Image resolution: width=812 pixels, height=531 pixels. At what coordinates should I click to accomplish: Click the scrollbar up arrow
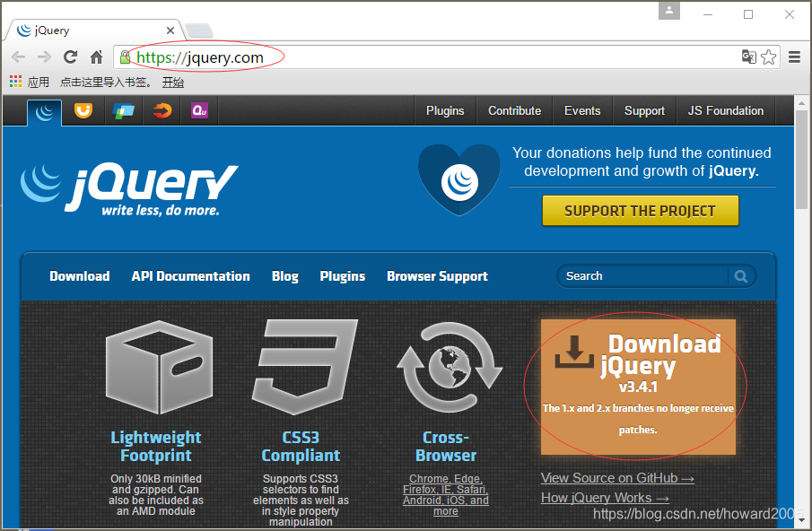click(801, 102)
